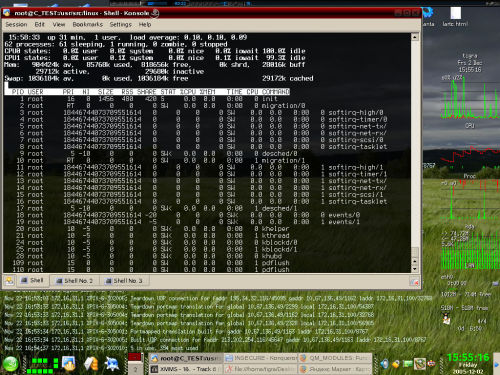Open the green KDE start menu button
The width and height of the screenshot is (500, 375).
11,363
